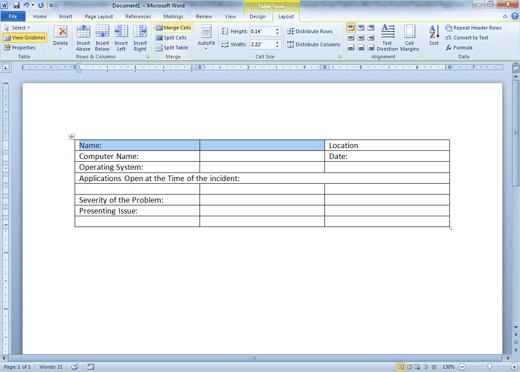Click Split Cells
Screen dimensions: 520x372
point(171,38)
